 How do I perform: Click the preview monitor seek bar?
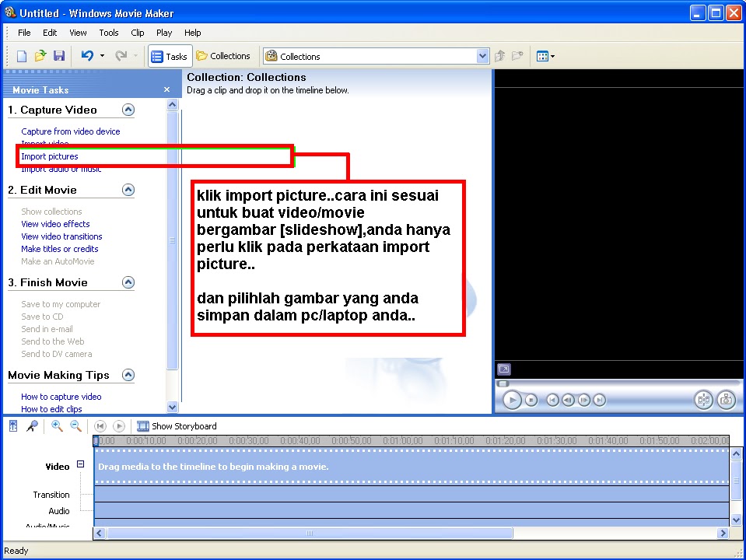point(618,383)
